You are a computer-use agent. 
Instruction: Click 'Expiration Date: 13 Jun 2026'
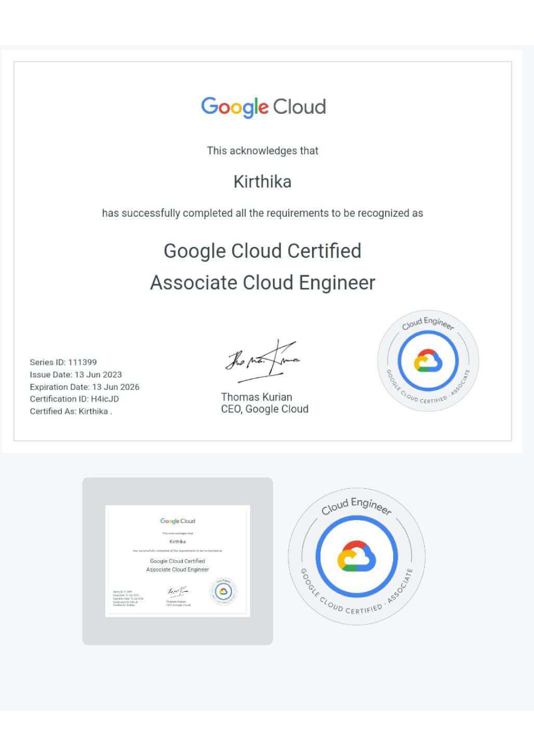click(85, 387)
